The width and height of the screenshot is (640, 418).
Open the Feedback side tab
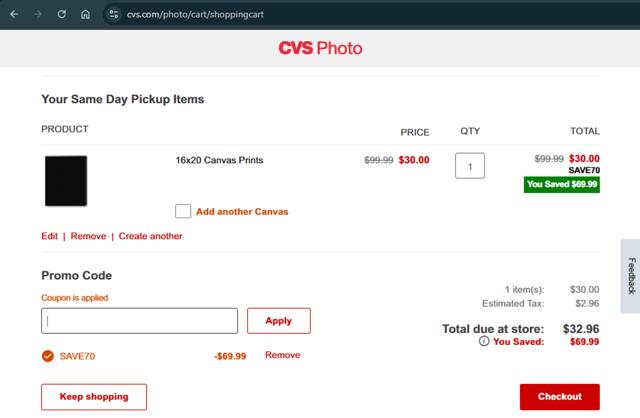click(x=630, y=276)
